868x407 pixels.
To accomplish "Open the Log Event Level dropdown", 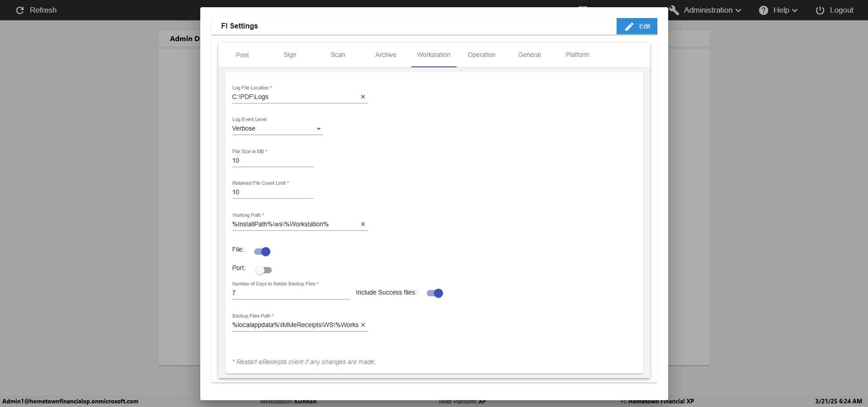I will pos(277,129).
